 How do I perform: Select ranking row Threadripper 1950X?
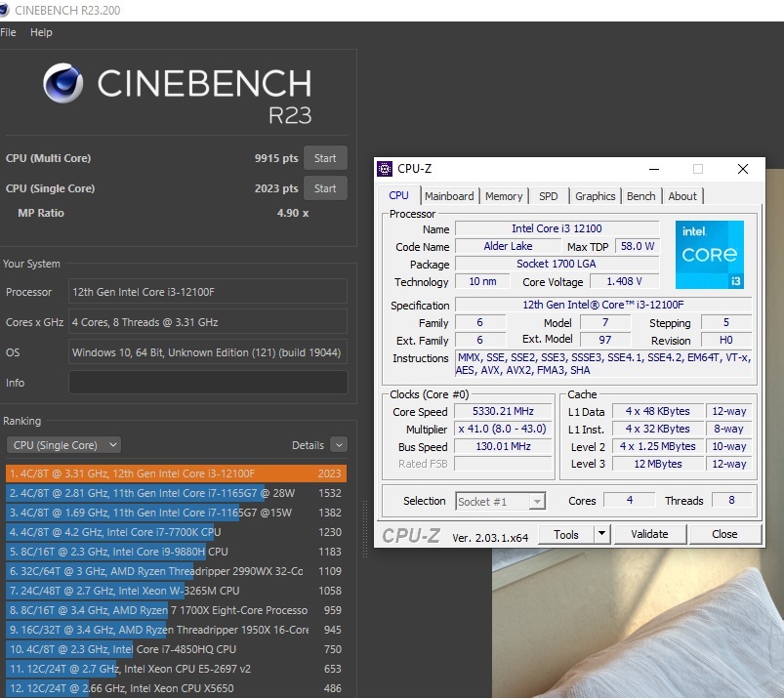176,630
